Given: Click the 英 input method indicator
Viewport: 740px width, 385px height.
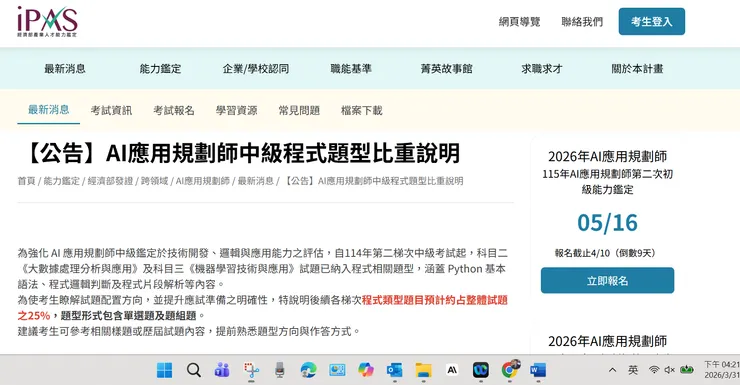Looking at the screenshot, I should (x=633, y=370).
